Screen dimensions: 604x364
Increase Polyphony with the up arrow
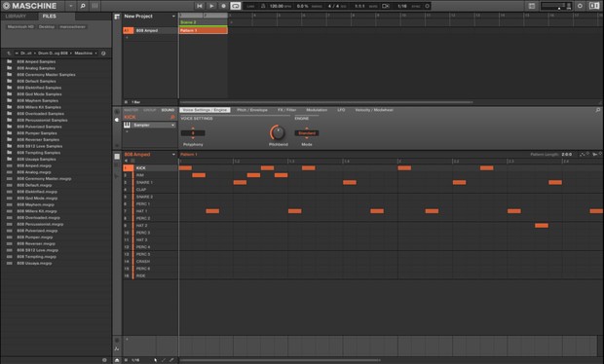(x=193, y=128)
